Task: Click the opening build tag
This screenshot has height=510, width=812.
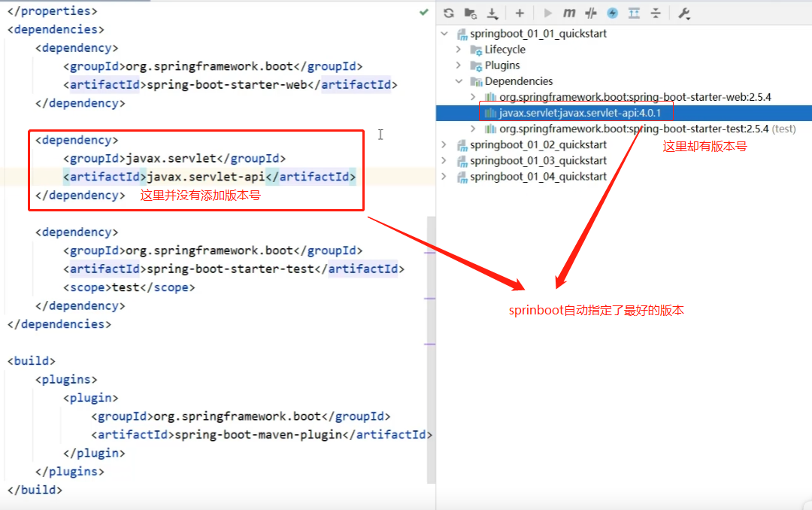Action: coord(31,361)
